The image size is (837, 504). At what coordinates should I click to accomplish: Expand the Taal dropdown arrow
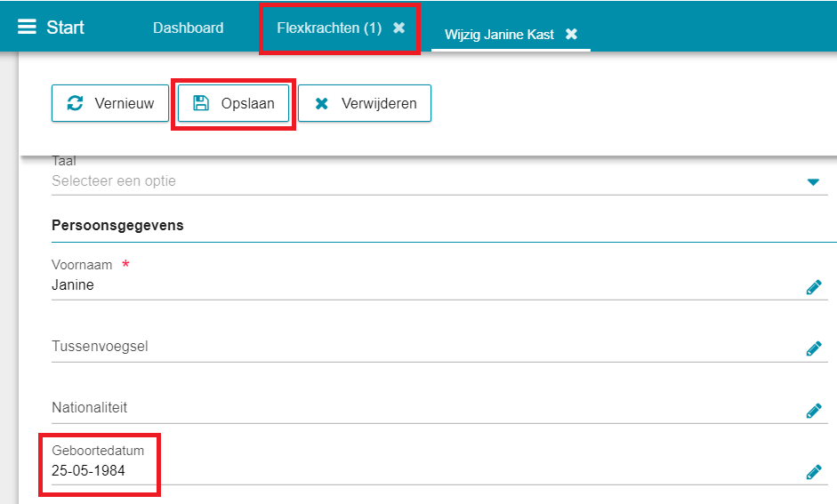point(813,182)
